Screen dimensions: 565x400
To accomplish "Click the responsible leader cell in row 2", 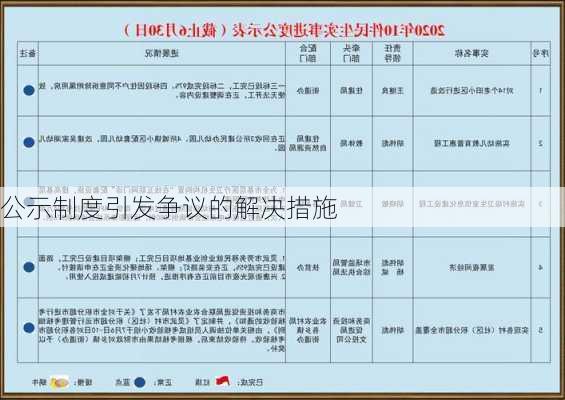I will tap(392, 143).
